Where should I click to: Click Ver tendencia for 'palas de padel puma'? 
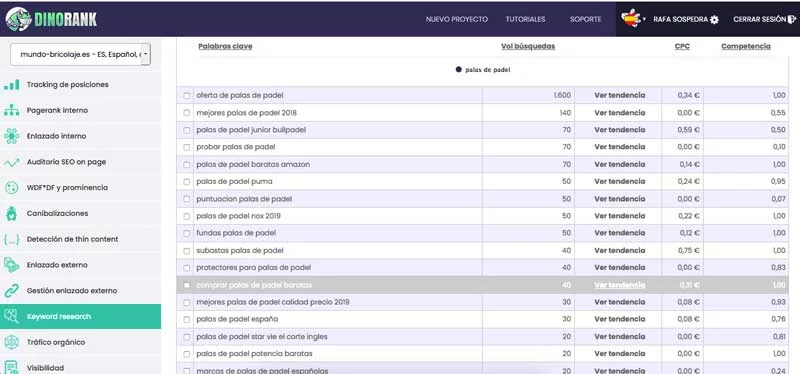tap(619, 182)
